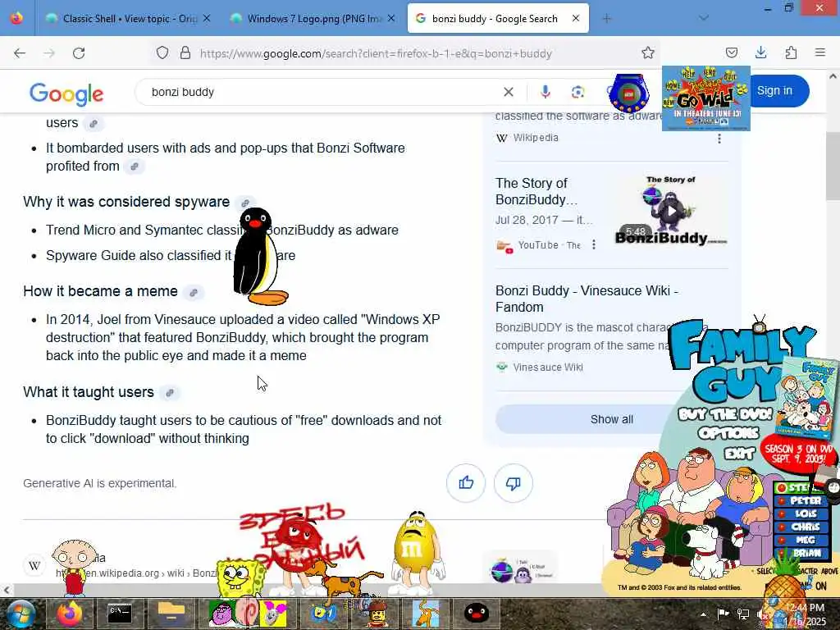The width and height of the screenshot is (840, 630).
Task: Reload the current Google page
Action: pos(79,53)
